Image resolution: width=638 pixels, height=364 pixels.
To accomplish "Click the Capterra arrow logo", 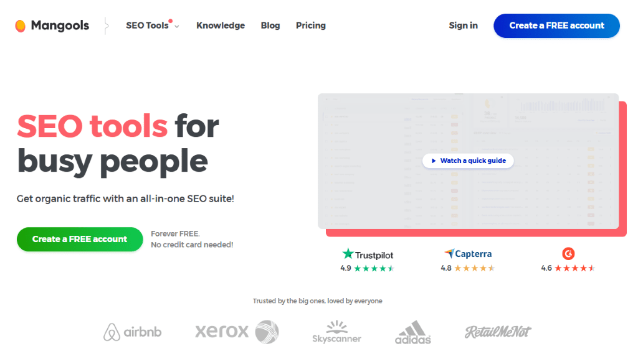I will [x=449, y=253].
